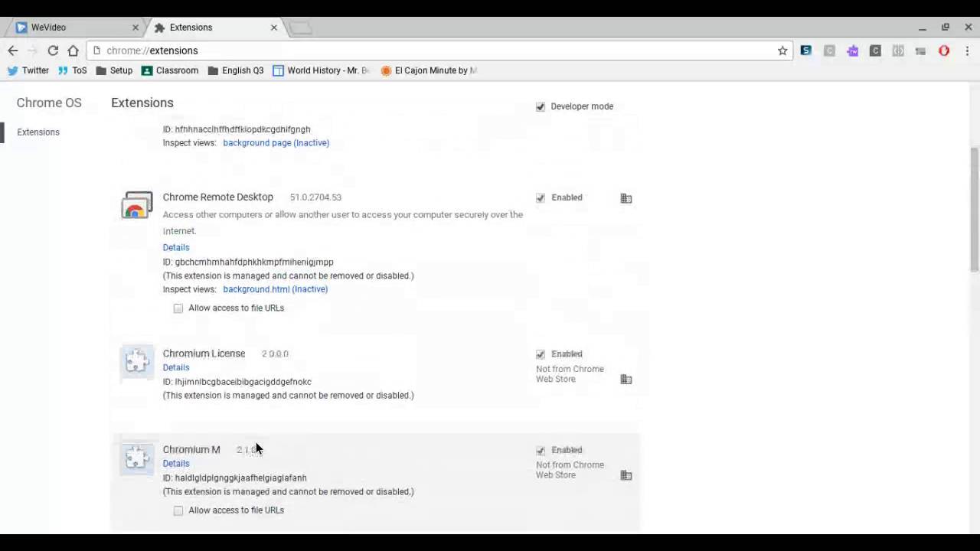Viewport: 980px width, 551px height.
Task: Click the Chromium M puzzle icon
Action: click(x=136, y=458)
